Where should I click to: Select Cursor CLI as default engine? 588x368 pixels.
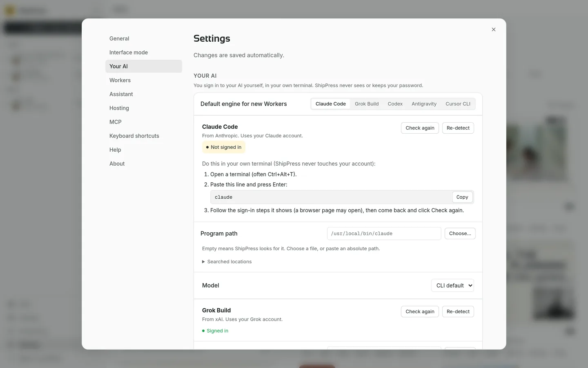click(x=458, y=104)
